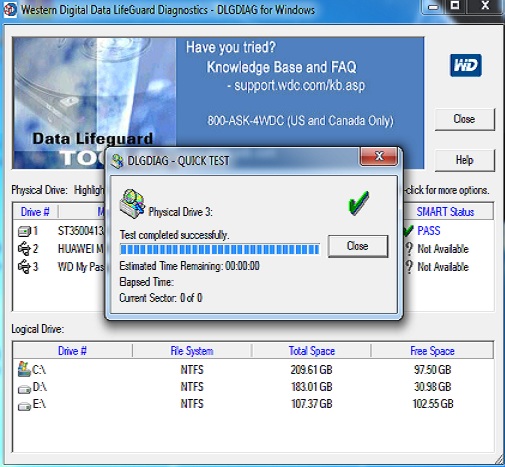Click the SMART Status column header
The width and height of the screenshot is (505, 467).
(445, 212)
